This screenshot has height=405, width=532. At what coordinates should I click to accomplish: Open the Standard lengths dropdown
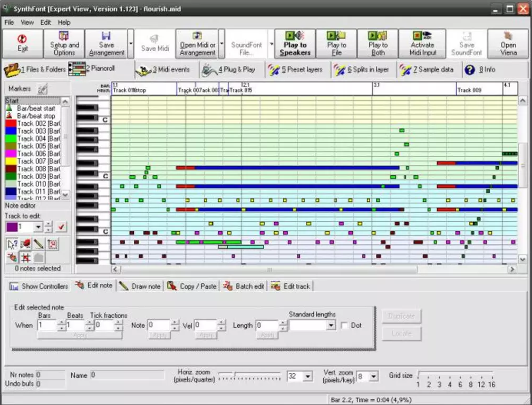[x=331, y=325]
